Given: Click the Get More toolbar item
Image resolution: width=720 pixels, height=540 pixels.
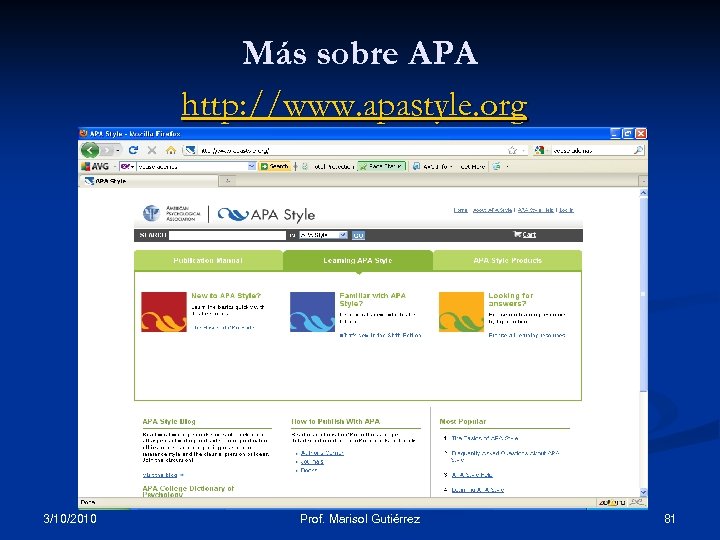Looking at the screenshot, I should click(472, 167).
